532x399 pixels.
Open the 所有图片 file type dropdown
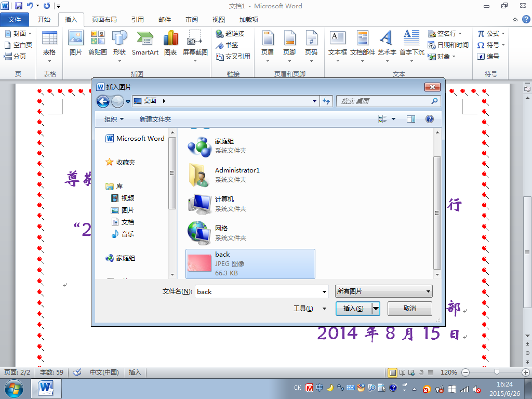pos(384,291)
